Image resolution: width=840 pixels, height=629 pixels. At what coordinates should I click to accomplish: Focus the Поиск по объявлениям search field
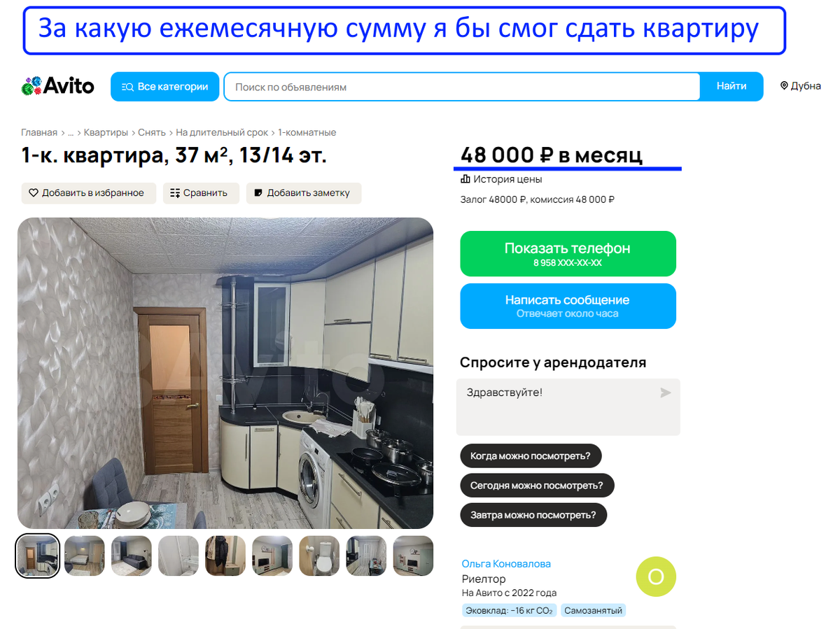click(x=462, y=87)
